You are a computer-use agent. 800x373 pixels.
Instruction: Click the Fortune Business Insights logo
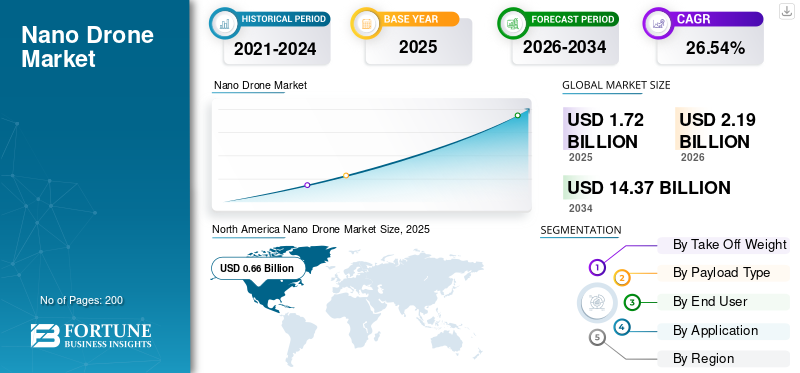click(x=91, y=335)
